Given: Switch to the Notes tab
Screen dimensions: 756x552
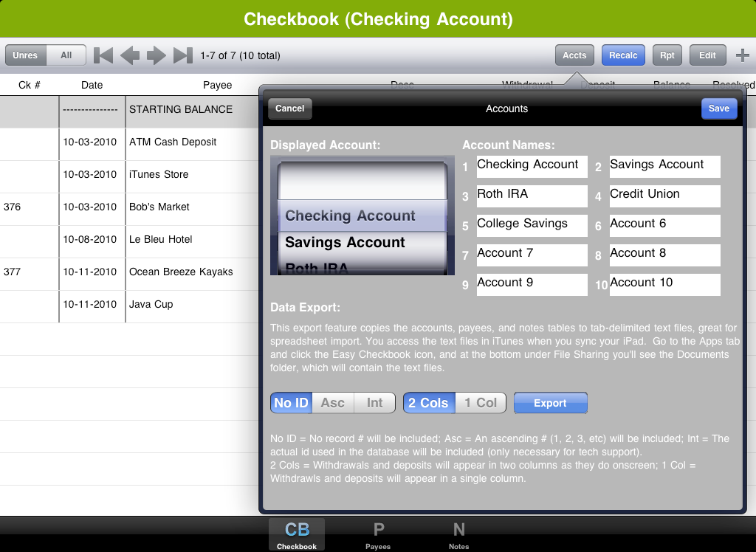Looking at the screenshot, I should [x=458, y=534].
